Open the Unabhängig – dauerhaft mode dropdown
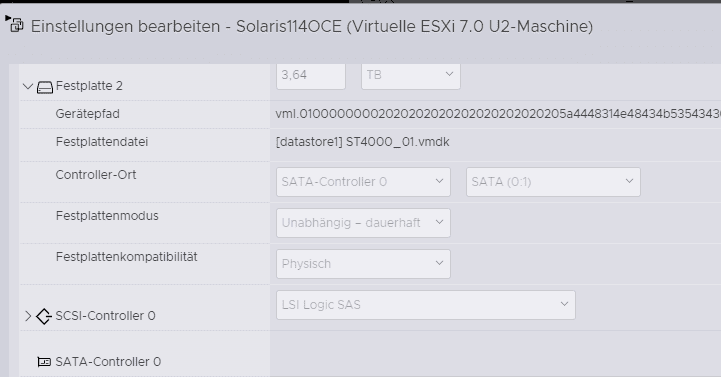 (363, 223)
